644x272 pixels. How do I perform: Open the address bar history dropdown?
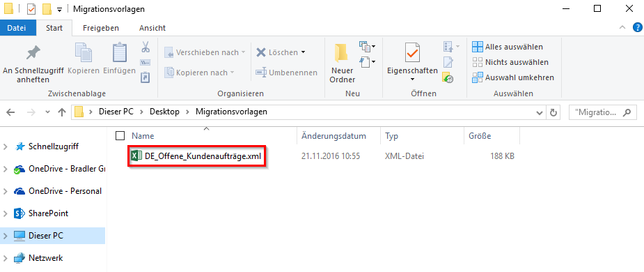pyautogui.click(x=540, y=112)
